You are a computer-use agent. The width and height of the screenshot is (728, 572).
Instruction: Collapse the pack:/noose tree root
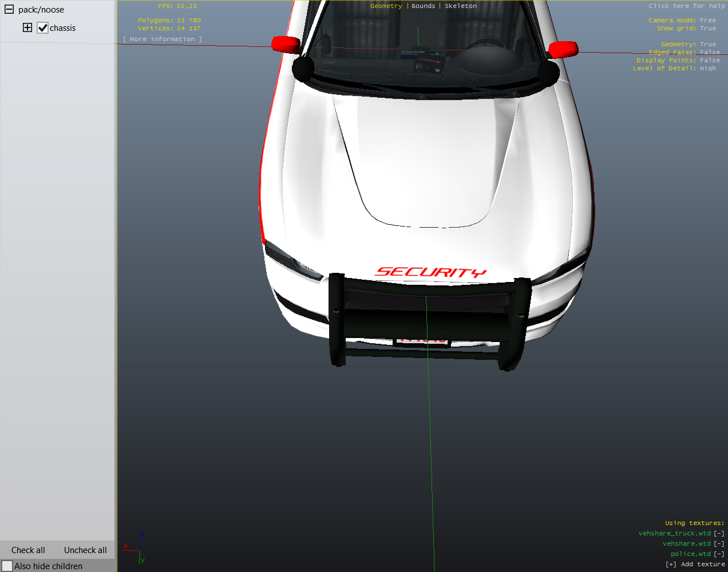(x=9, y=10)
